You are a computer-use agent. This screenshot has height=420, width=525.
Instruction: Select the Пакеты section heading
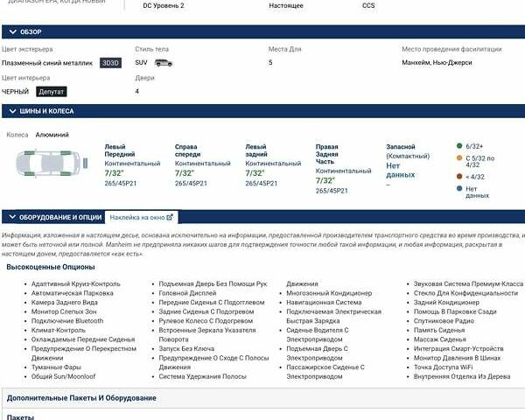pyautogui.click(x=20, y=416)
